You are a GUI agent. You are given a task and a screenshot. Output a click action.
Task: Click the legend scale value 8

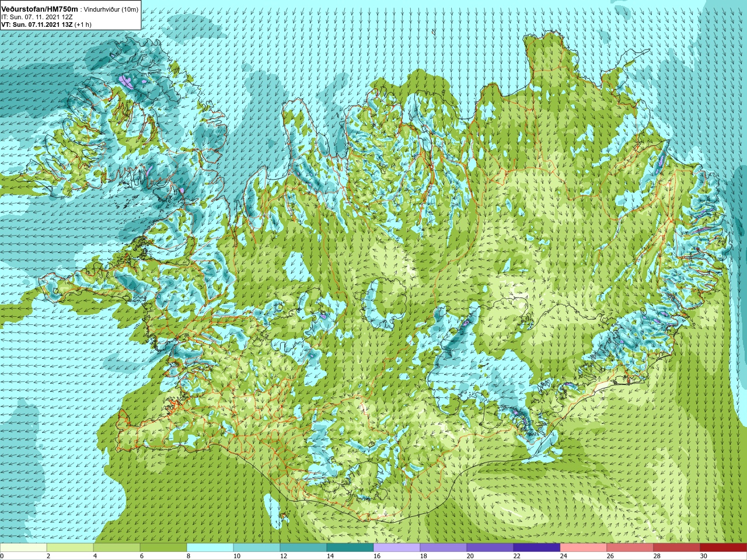[x=189, y=556]
